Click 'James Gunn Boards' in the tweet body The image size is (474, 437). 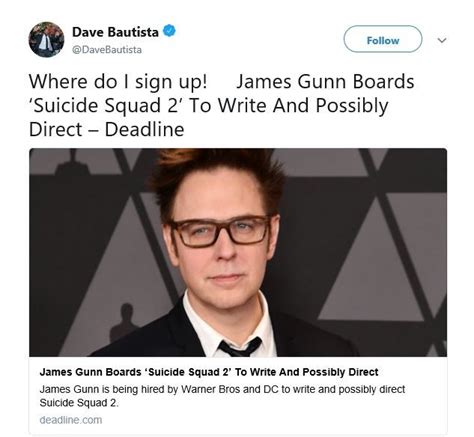(325, 82)
